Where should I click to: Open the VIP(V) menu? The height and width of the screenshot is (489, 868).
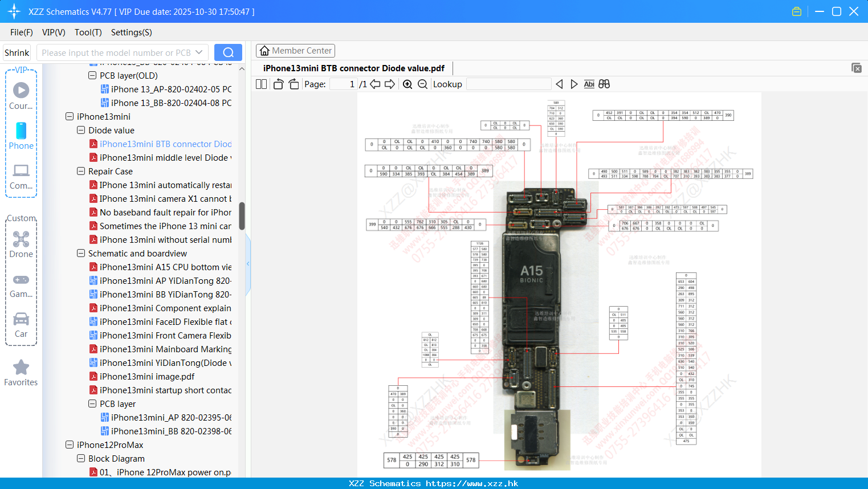(54, 32)
